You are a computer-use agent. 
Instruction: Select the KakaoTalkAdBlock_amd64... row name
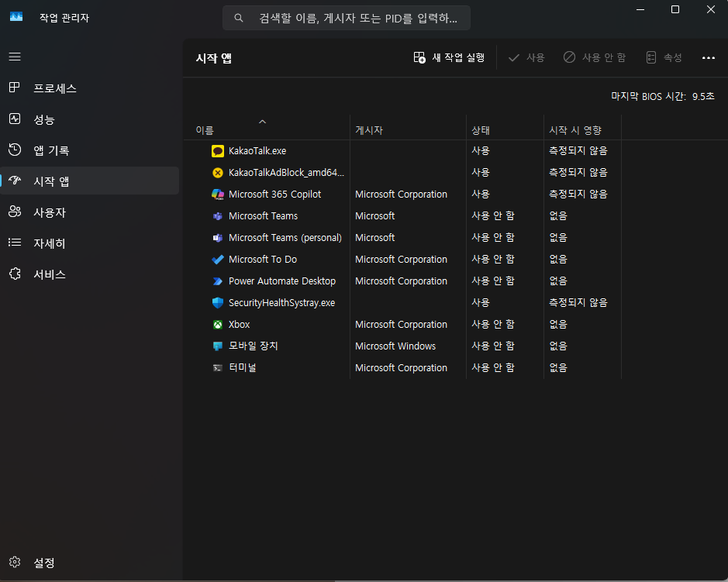click(286, 173)
